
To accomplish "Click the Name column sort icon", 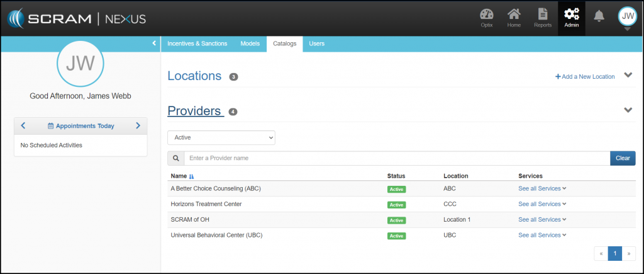I will tap(192, 176).
